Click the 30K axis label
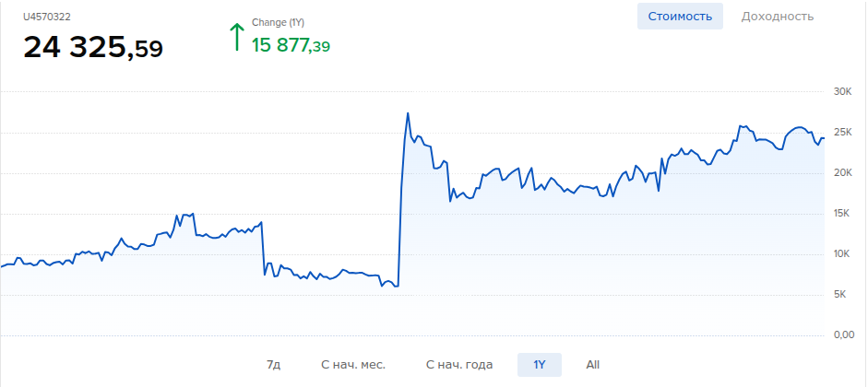 (842, 92)
